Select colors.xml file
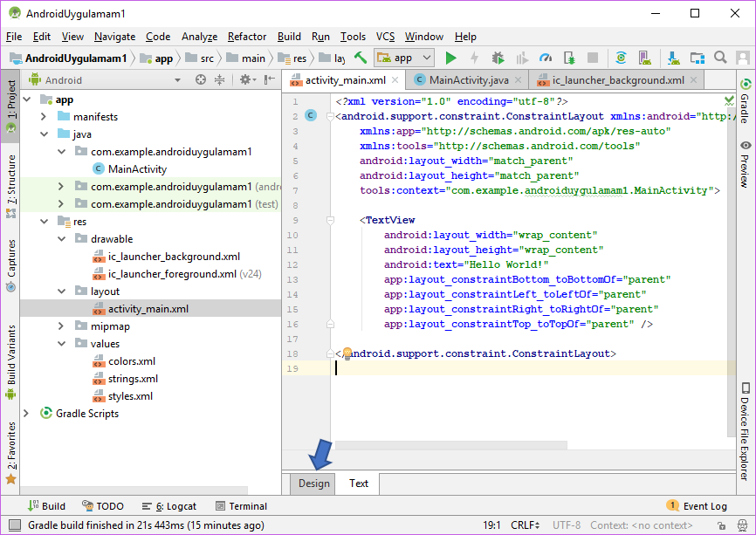This screenshot has height=535, width=756. [132, 361]
